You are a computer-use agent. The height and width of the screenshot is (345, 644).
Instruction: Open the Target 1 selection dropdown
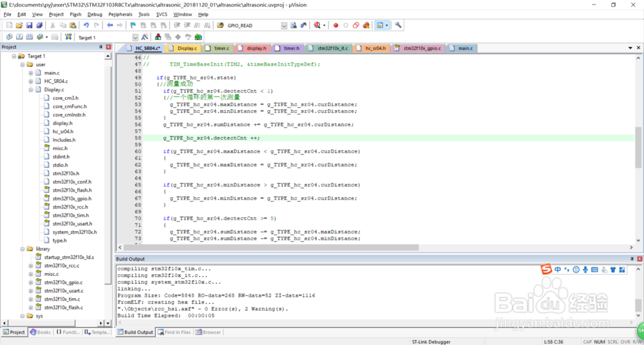tap(135, 37)
